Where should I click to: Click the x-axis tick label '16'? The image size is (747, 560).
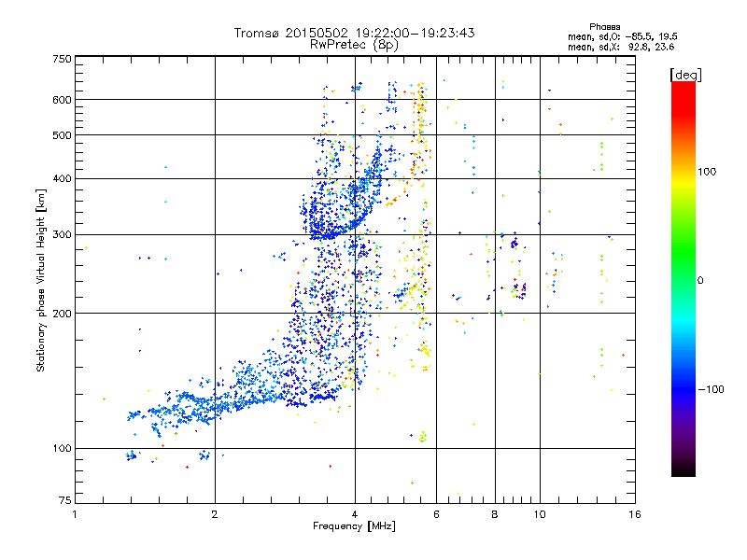(x=635, y=514)
